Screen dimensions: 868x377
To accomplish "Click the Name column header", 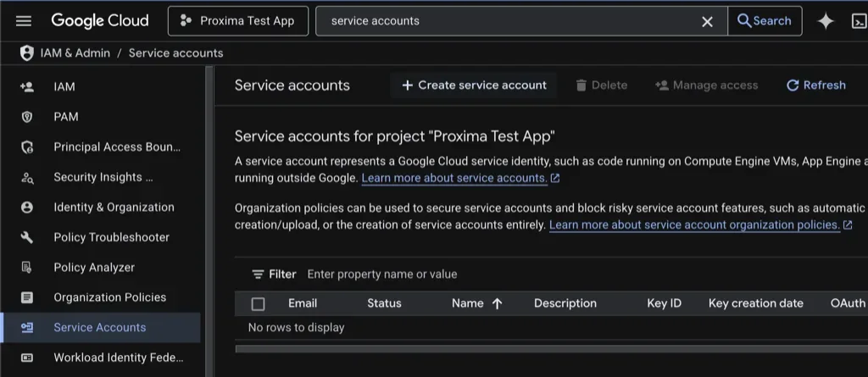I will [468, 303].
